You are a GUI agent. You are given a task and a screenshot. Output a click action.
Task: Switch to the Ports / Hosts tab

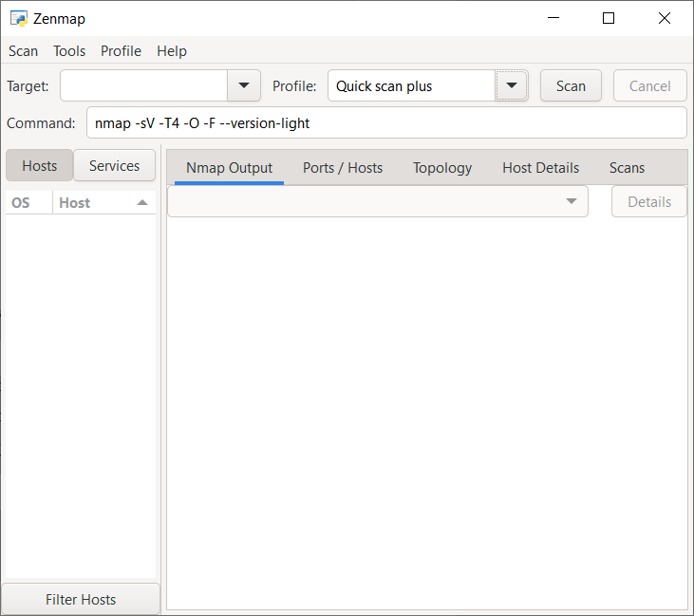point(343,168)
